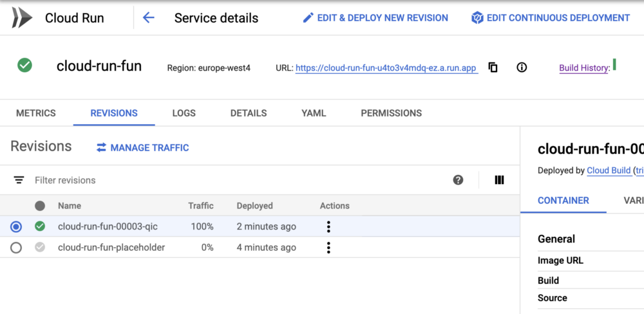Screen dimensions: 644x314
Task: Open the revisions filter icon
Action: coord(19,180)
